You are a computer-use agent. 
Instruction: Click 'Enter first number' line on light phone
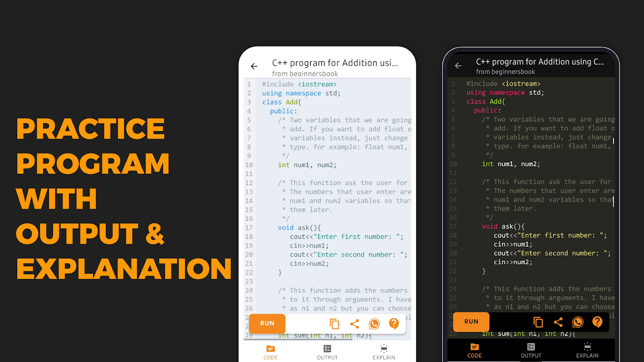[346, 237]
